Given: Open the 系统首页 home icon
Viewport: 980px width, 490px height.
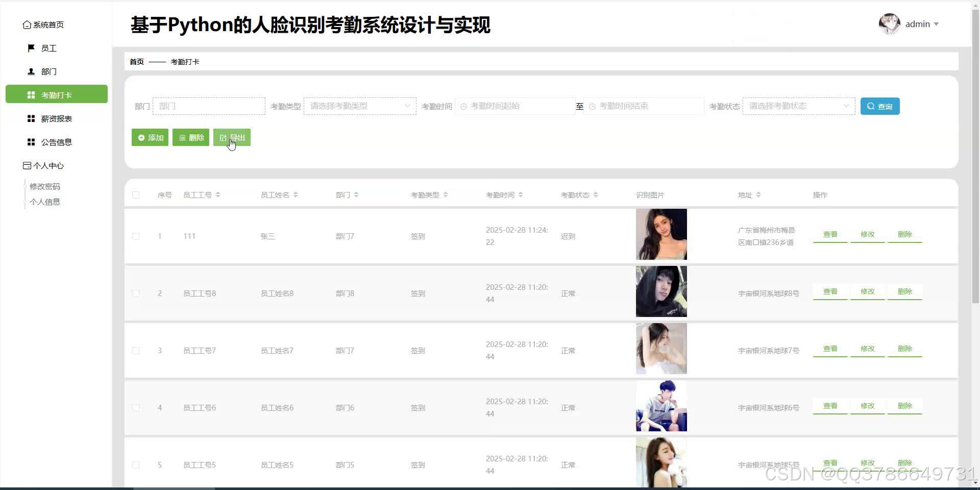Looking at the screenshot, I should pos(27,24).
